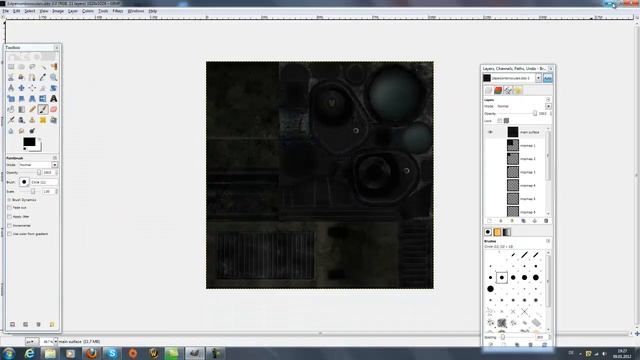Select the Rotate tool
Viewport: 640px width, 360px height.
point(53,88)
